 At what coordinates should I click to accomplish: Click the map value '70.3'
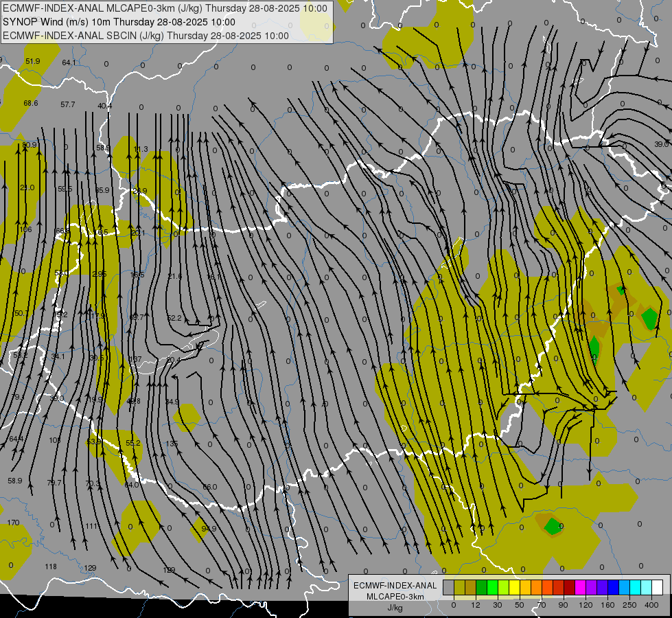point(92,483)
